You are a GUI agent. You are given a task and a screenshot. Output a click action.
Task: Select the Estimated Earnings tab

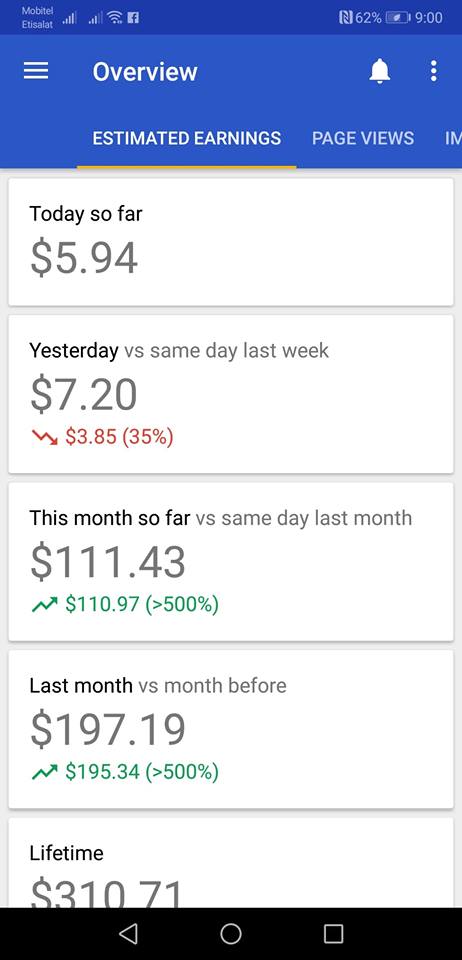point(187,138)
